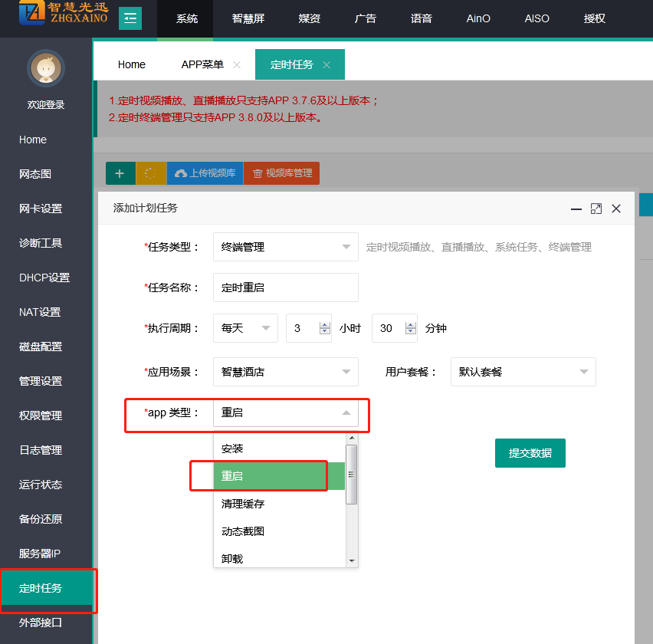653x644 pixels.
Task: Close the 定时任务 tab with its X
Action: [x=326, y=65]
